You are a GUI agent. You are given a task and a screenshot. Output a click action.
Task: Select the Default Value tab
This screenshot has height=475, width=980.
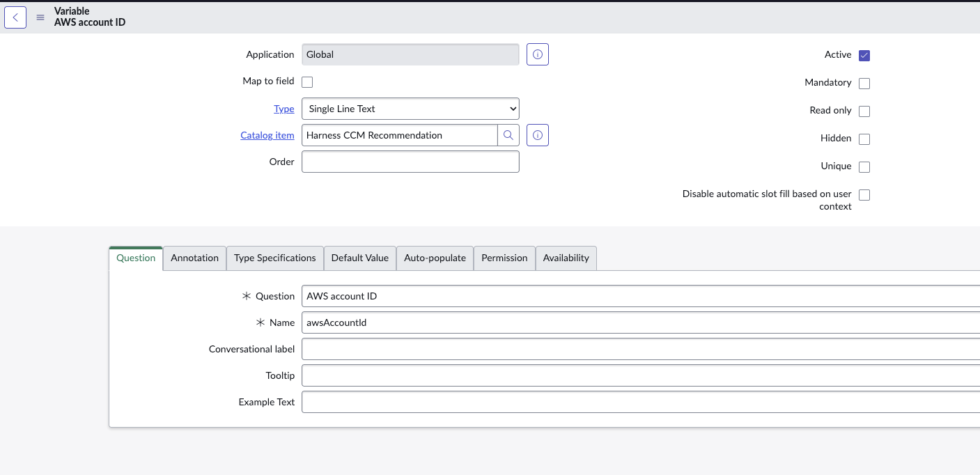[x=359, y=258]
